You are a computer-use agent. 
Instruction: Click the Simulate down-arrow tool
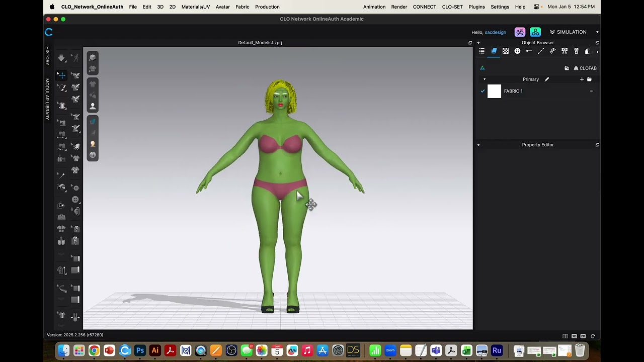pos(61,58)
